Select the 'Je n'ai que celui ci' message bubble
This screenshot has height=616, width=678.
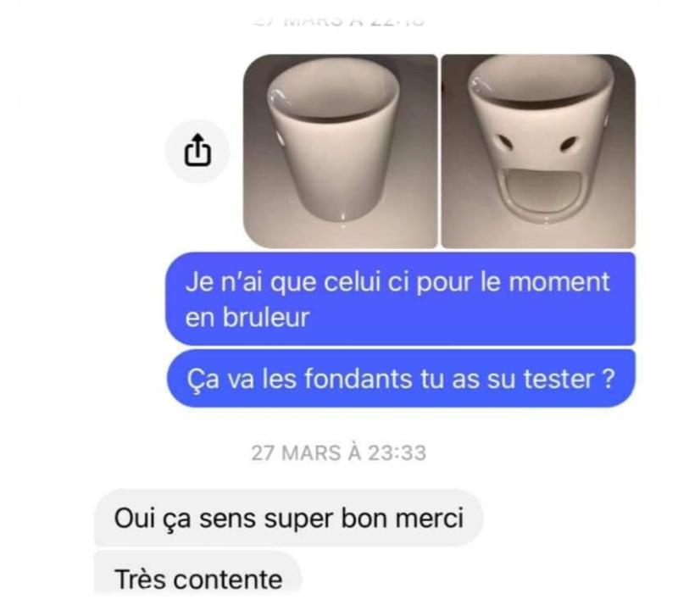[x=400, y=299]
